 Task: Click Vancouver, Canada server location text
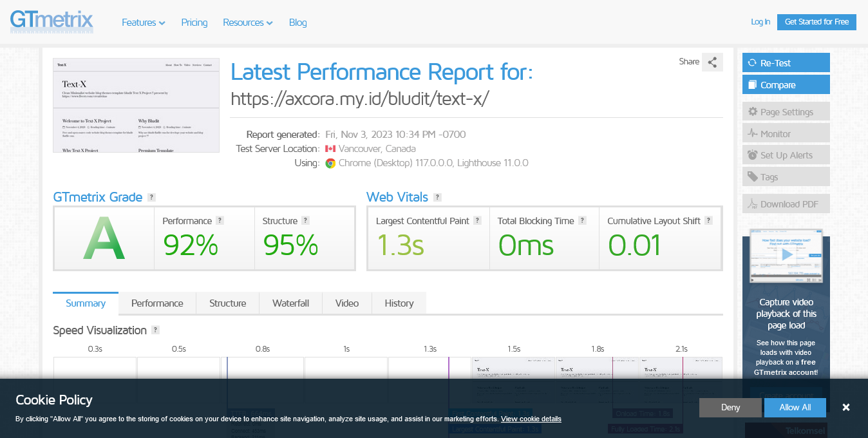pos(377,149)
